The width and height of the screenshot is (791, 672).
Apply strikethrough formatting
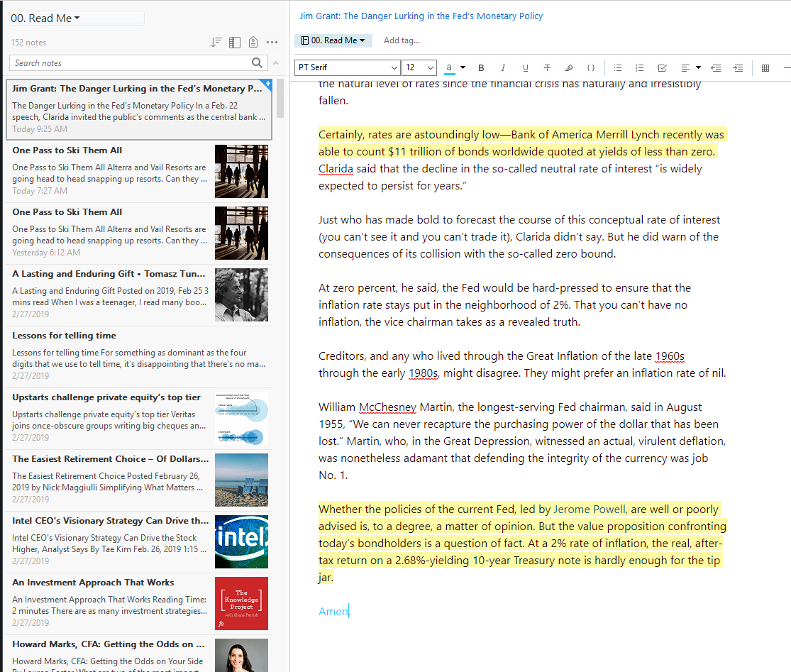click(x=548, y=67)
